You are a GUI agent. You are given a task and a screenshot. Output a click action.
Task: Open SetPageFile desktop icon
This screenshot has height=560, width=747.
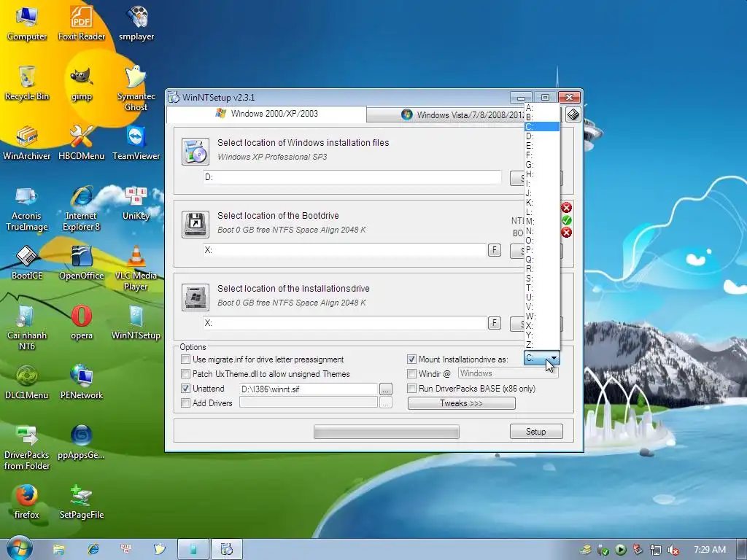click(x=82, y=502)
